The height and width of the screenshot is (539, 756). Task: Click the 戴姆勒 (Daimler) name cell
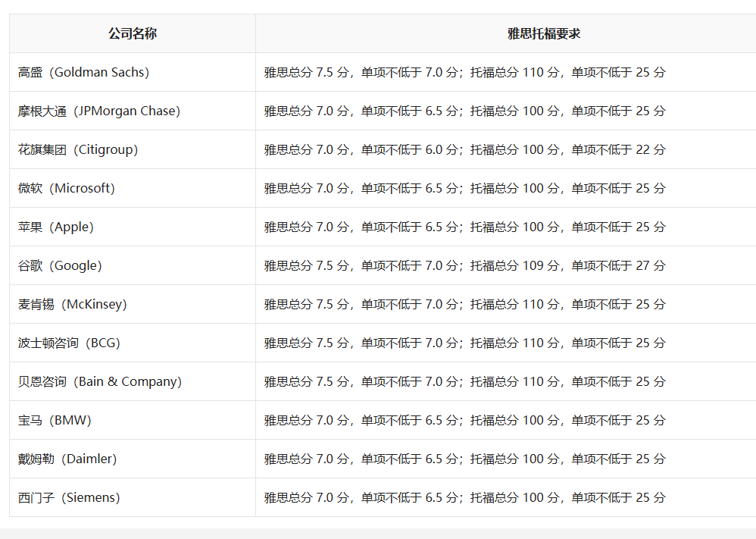67,459
